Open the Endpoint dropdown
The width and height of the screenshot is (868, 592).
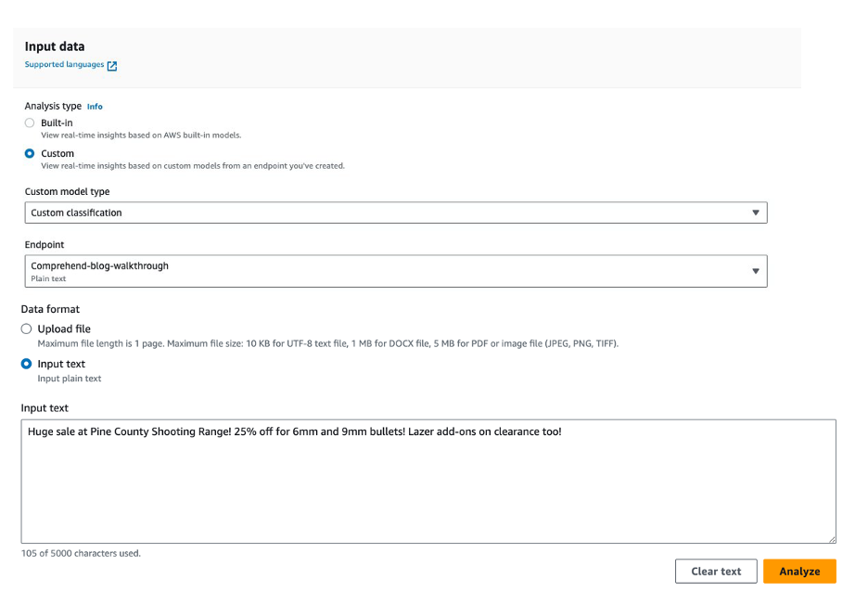[x=395, y=271]
